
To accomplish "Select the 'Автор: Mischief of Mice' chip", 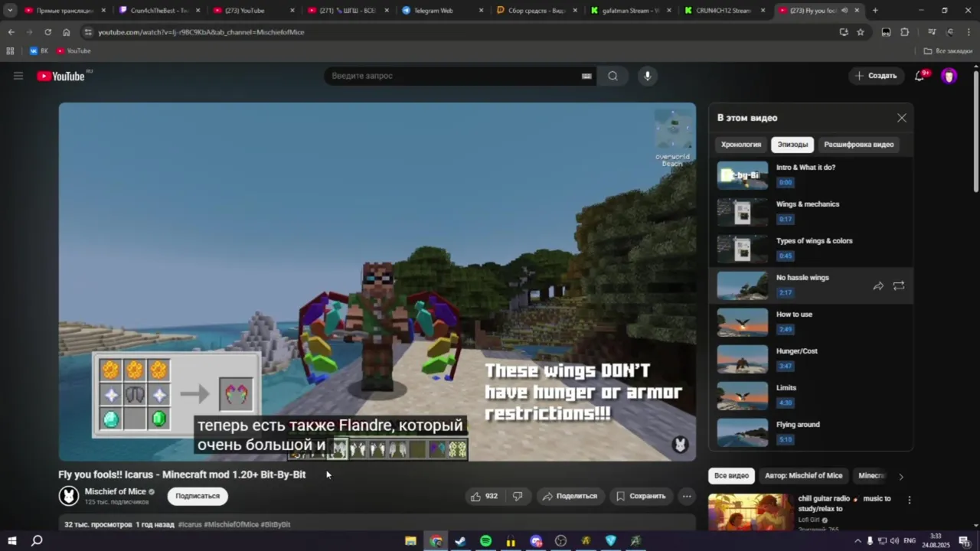I will [x=803, y=476].
